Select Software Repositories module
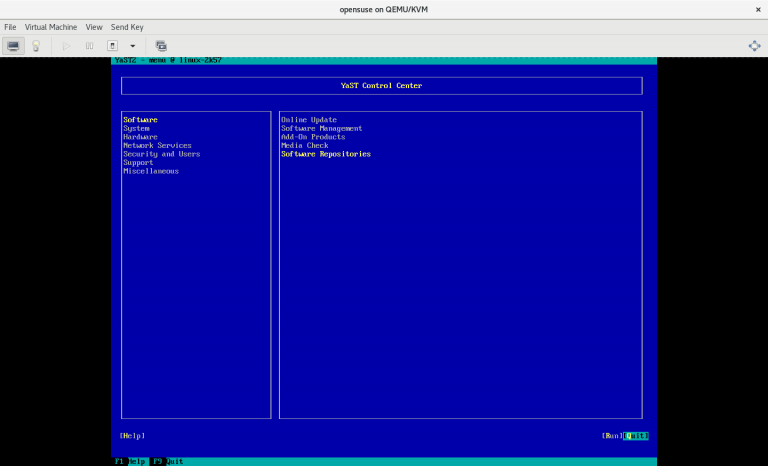 coord(326,154)
